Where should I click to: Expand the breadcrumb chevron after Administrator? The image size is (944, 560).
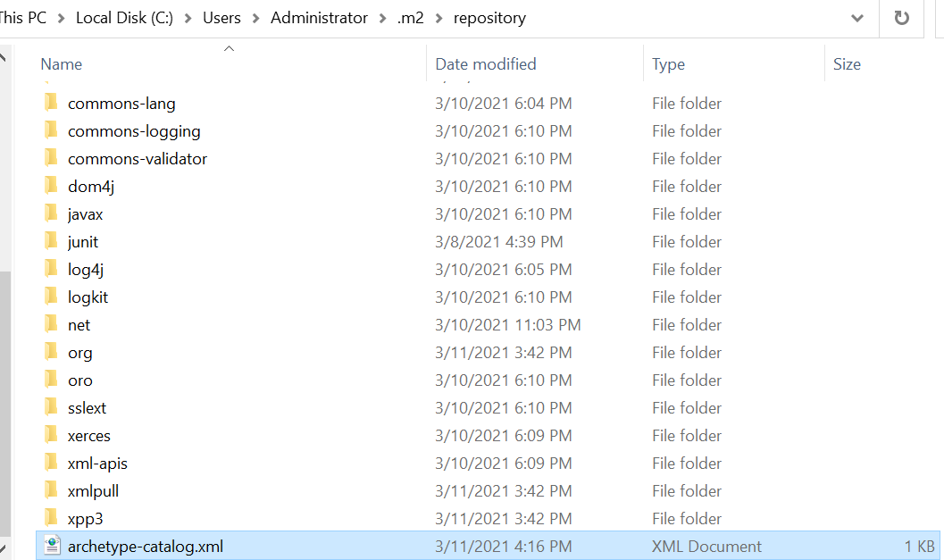[384, 17]
